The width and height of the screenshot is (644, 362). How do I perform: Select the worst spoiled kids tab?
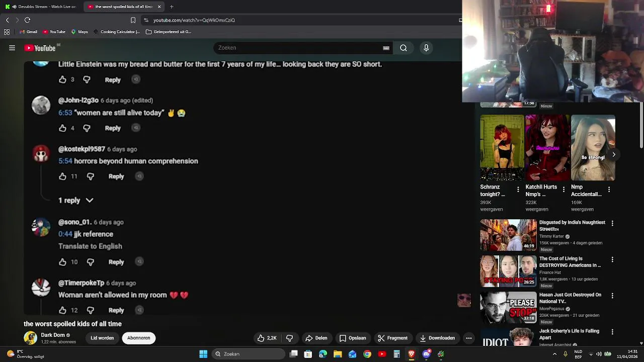coord(124,7)
